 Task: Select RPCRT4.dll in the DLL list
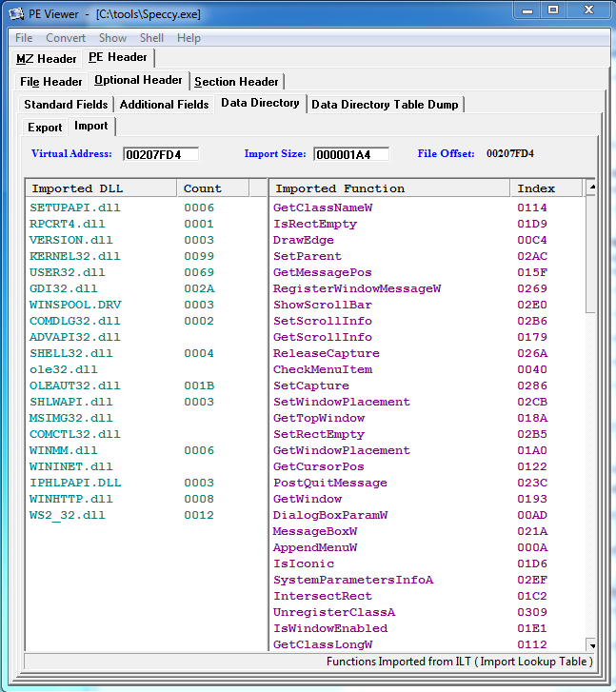coord(67,224)
